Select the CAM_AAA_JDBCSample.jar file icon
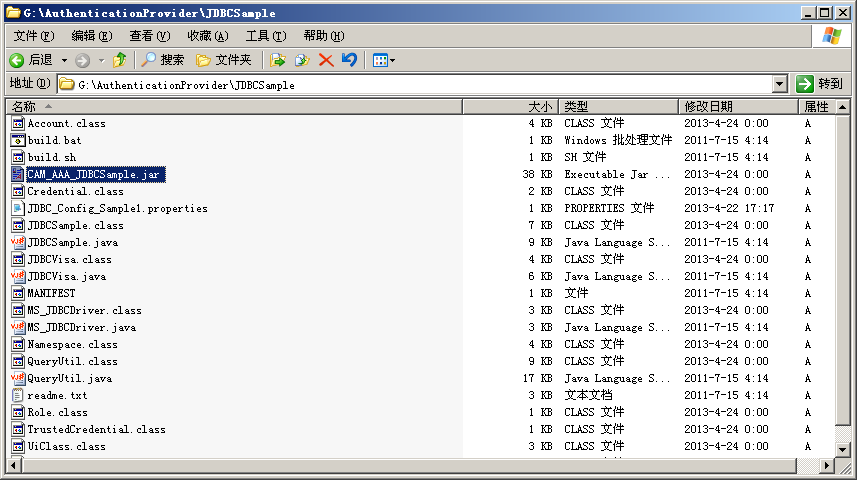The height and width of the screenshot is (480, 857). pos(18,174)
